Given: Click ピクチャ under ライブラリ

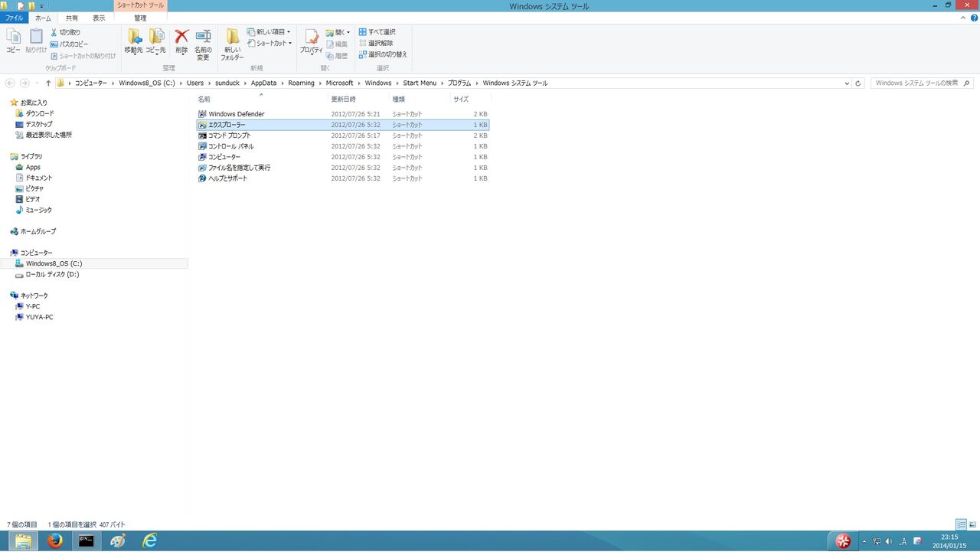Looking at the screenshot, I should click(34, 188).
